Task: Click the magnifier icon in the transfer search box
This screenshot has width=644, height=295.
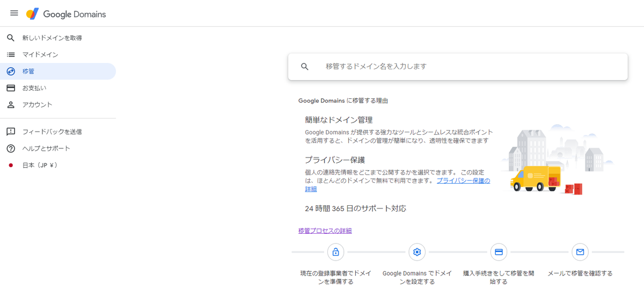Action: click(x=305, y=67)
